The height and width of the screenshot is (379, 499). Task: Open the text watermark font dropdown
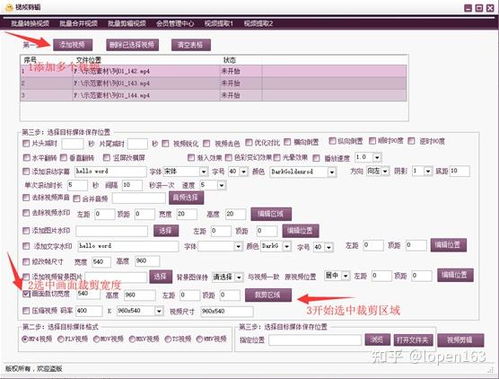(238, 247)
